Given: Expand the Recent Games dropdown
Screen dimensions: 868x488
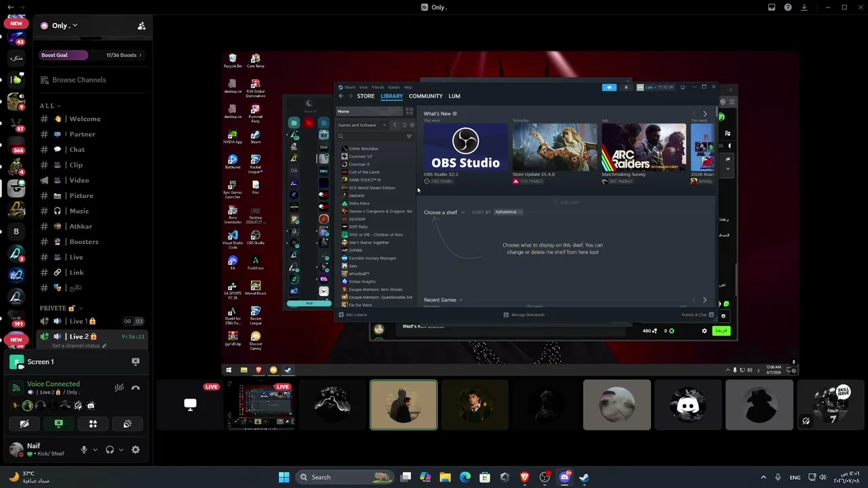Looking at the screenshot, I should pos(443,300).
